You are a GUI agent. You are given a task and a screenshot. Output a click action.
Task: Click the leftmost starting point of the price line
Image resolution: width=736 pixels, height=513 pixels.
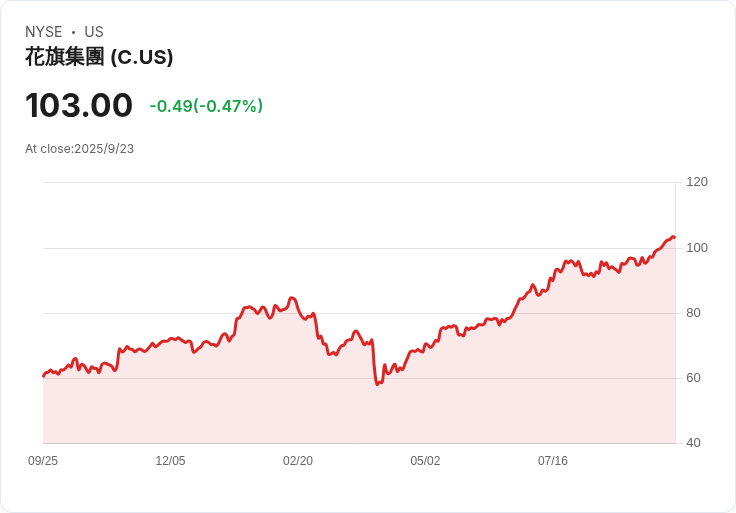point(43,376)
